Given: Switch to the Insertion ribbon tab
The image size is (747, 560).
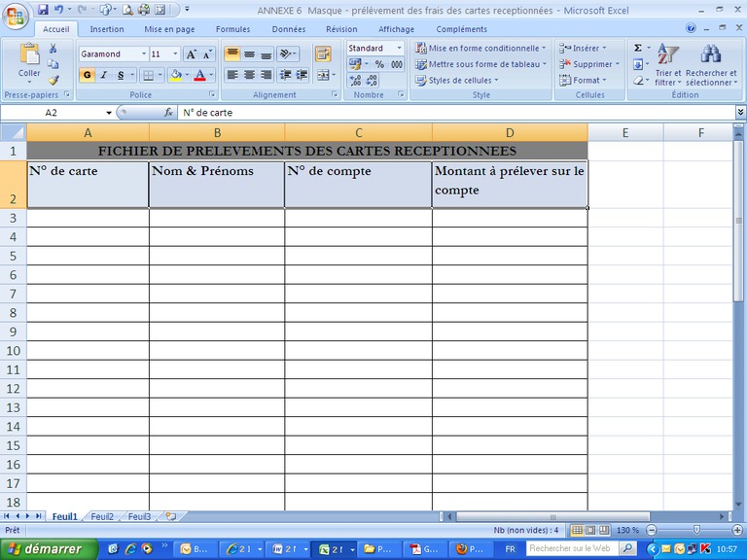Looking at the screenshot, I should [x=107, y=29].
